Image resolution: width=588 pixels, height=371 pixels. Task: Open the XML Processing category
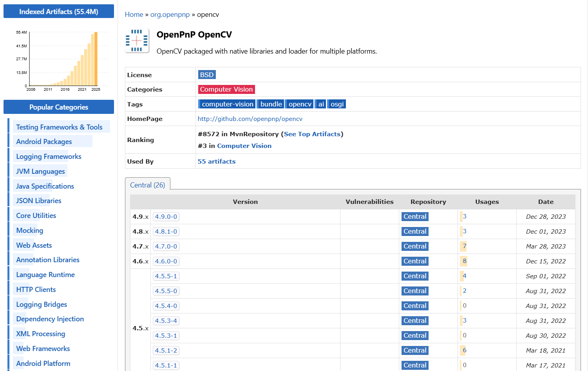tap(41, 333)
